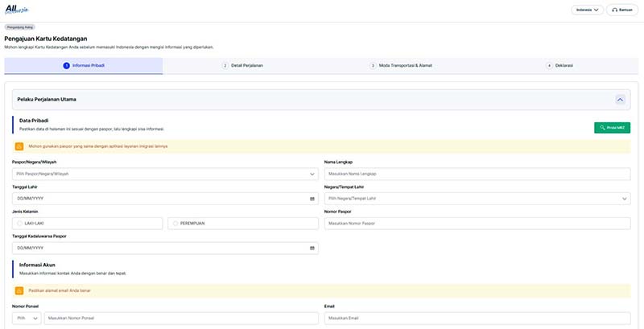Select the PEREMPUAN radio button
644x329 pixels.
point(175,223)
